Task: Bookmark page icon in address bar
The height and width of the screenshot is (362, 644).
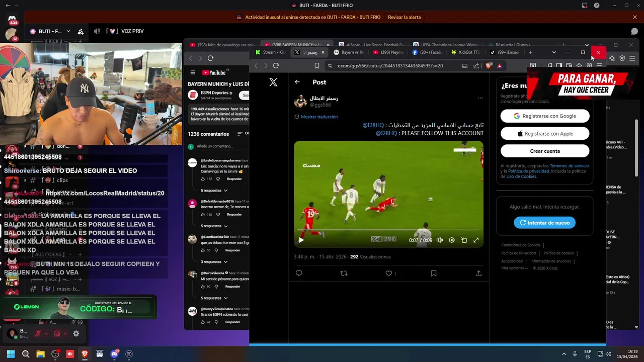Action: pos(317,66)
